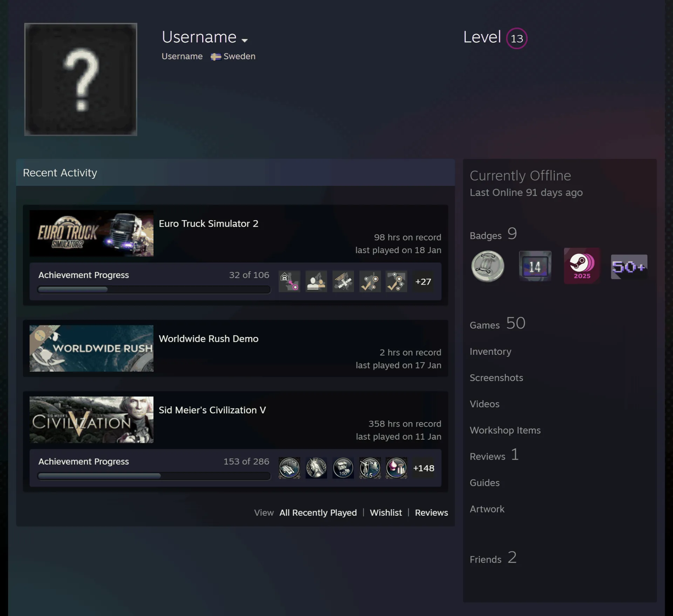Viewport: 673px width, 616px height.
Task: Open the Badges 9 section link
Action: 494,234
